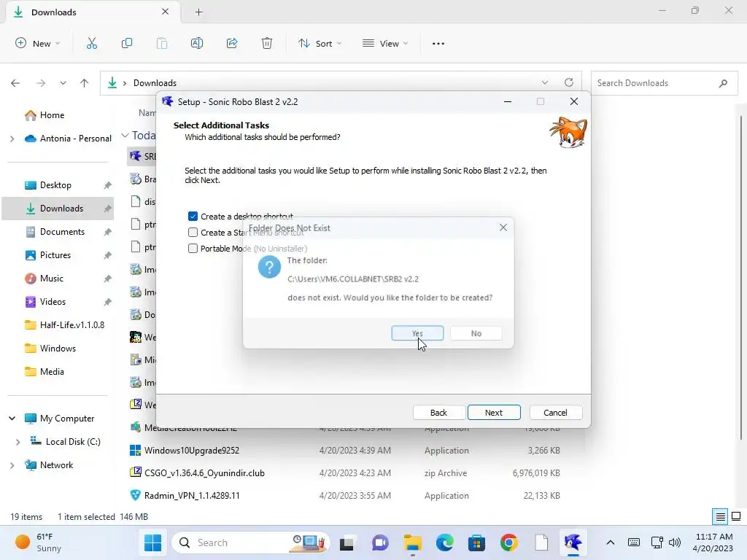Viewport: 747px width, 560px height.
Task: Open the Windows Start button
Action: pos(153,542)
